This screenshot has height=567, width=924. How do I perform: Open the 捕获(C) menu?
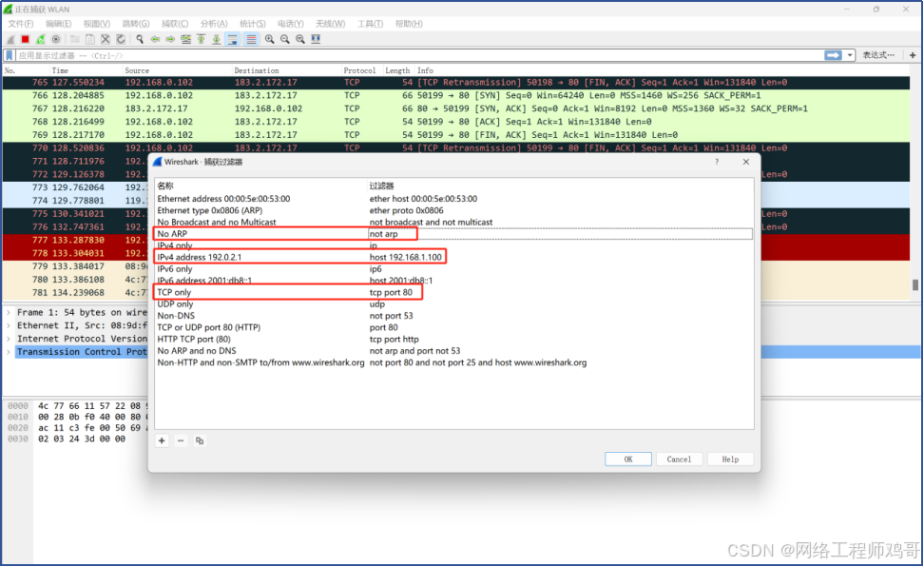[x=175, y=24]
